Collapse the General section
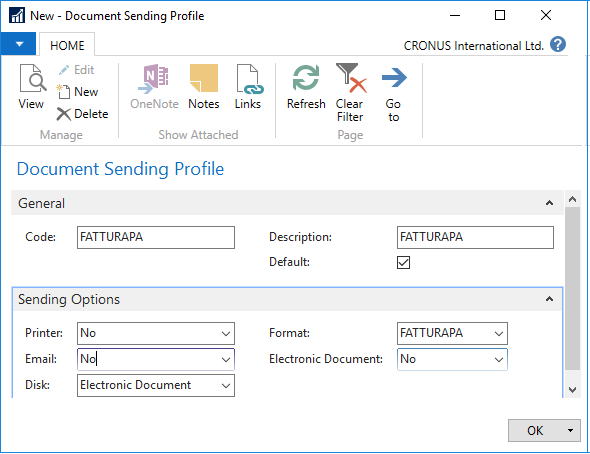The height and width of the screenshot is (454, 590). coord(549,203)
